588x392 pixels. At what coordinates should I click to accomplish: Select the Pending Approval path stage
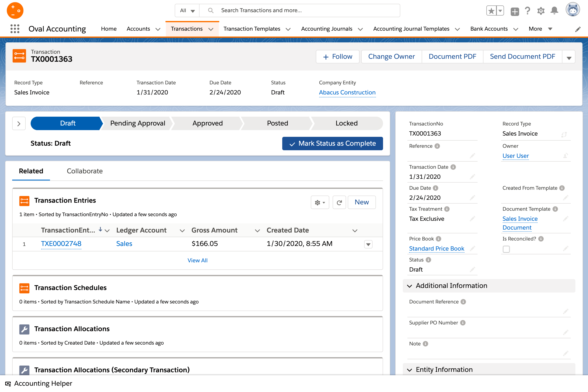click(x=138, y=123)
